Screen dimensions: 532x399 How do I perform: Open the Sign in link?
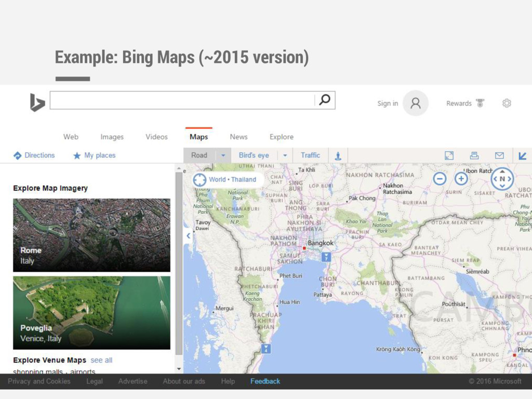[x=388, y=103]
